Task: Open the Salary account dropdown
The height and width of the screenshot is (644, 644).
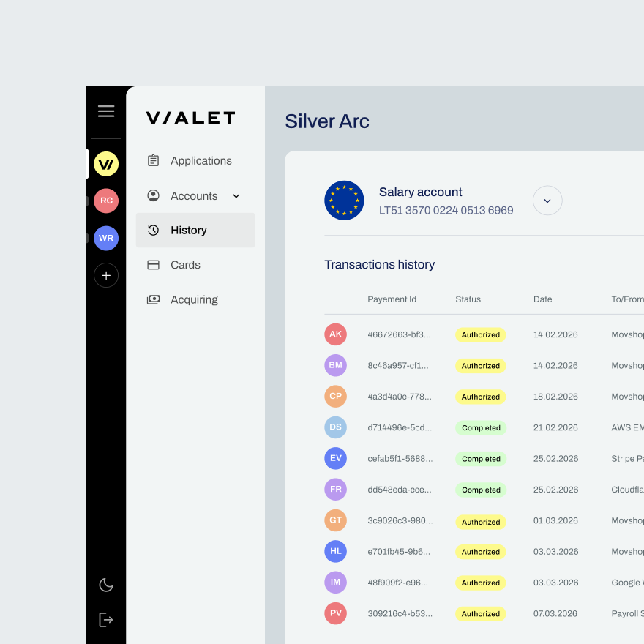Action: (x=547, y=201)
